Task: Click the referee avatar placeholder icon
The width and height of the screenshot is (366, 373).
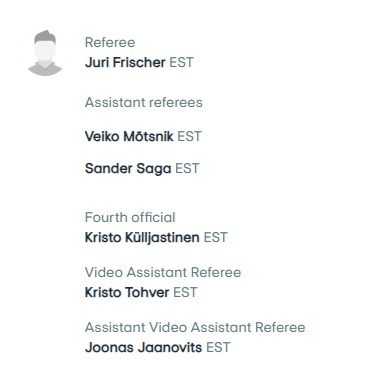Action: [45, 53]
